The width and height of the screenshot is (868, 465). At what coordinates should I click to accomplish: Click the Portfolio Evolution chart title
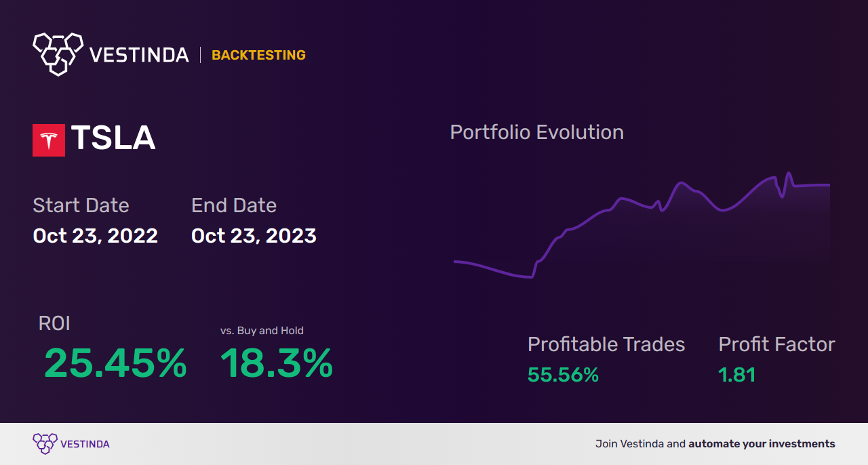(x=537, y=132)
